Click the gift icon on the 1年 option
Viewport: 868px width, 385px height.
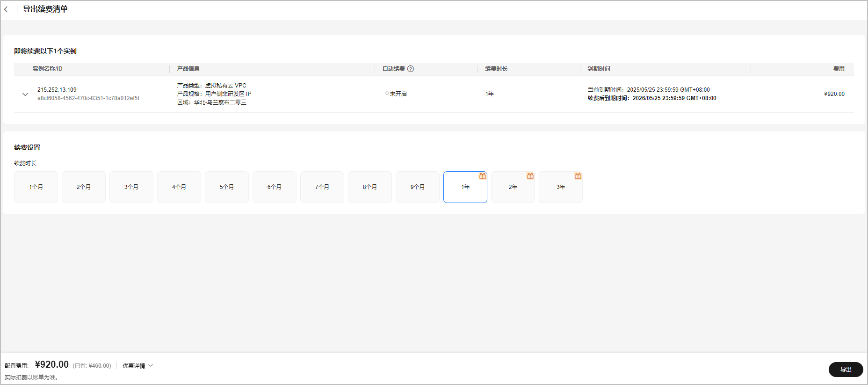click(483, 176)
